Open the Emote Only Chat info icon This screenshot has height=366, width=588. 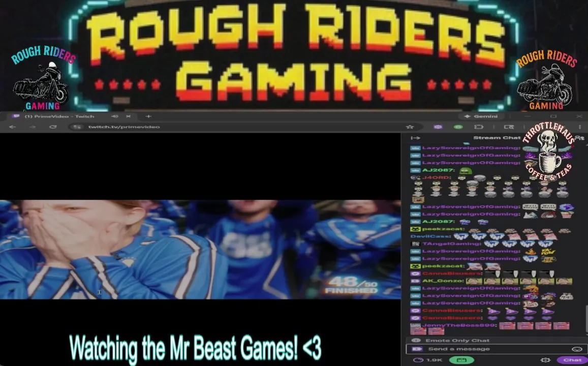pos(416,341)
